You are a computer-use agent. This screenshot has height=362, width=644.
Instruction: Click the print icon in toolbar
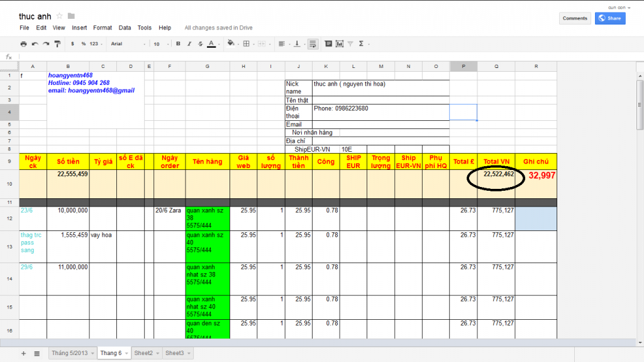(x=24, y=44)
